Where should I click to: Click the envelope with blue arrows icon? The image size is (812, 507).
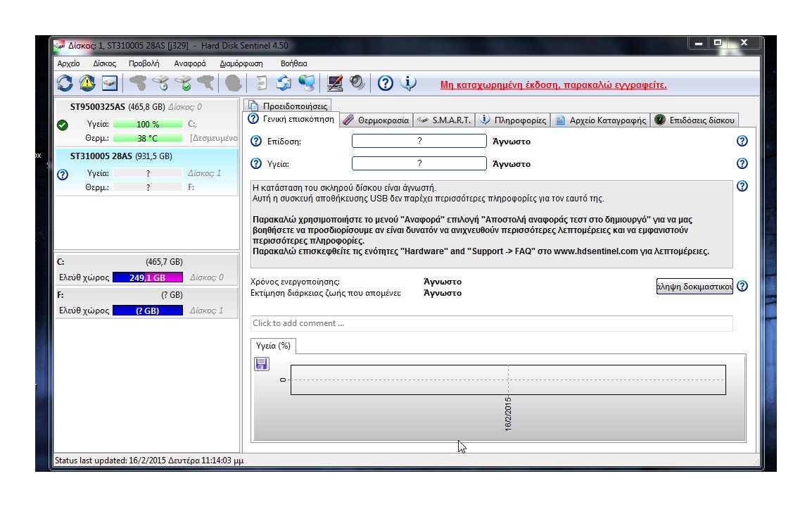284,83
